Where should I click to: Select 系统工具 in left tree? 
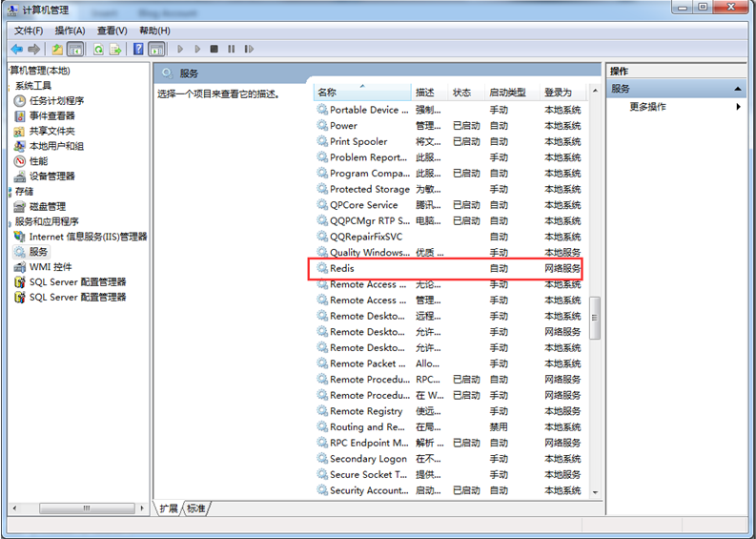pos(33,86)
